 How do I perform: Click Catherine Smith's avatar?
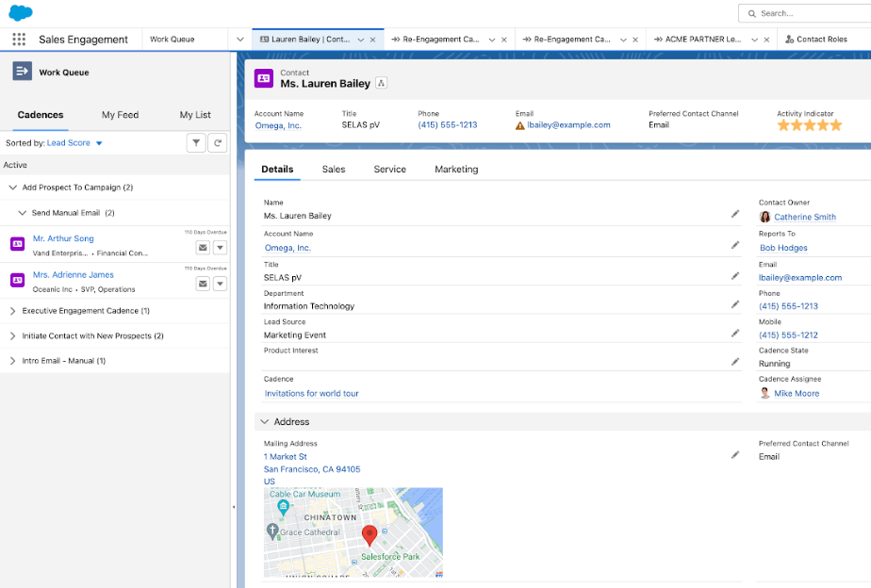[x=764, y=217]
